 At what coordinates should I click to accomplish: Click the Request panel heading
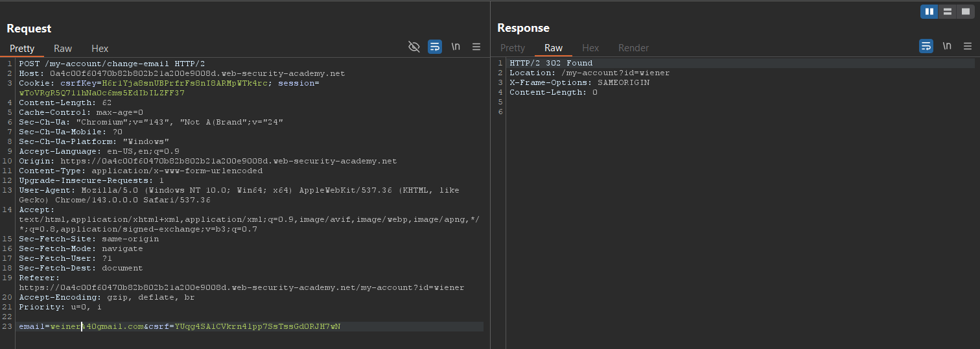pos(29,29)
